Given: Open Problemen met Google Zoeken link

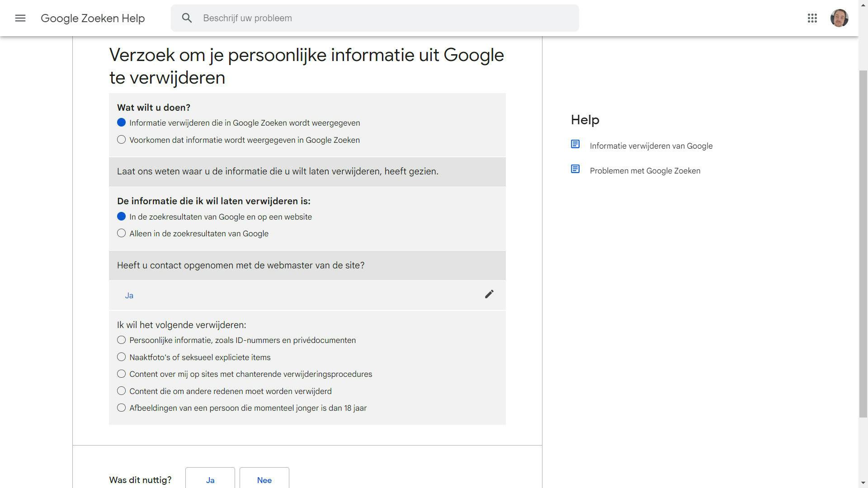Looking at the screenshot, I should coord(645,171).
